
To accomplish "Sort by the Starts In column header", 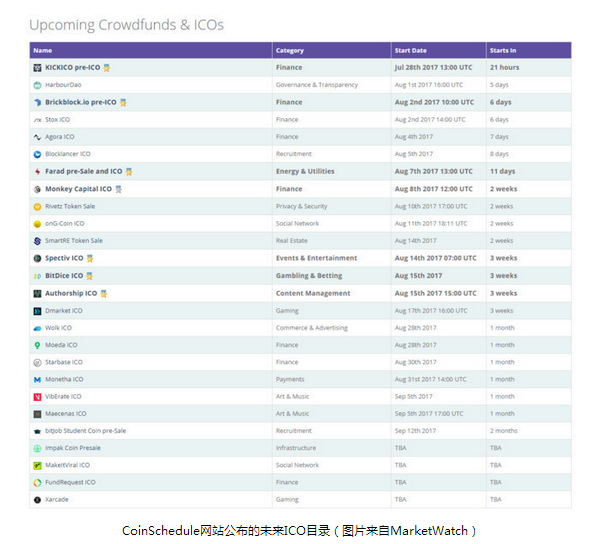I will click(528, 50).
